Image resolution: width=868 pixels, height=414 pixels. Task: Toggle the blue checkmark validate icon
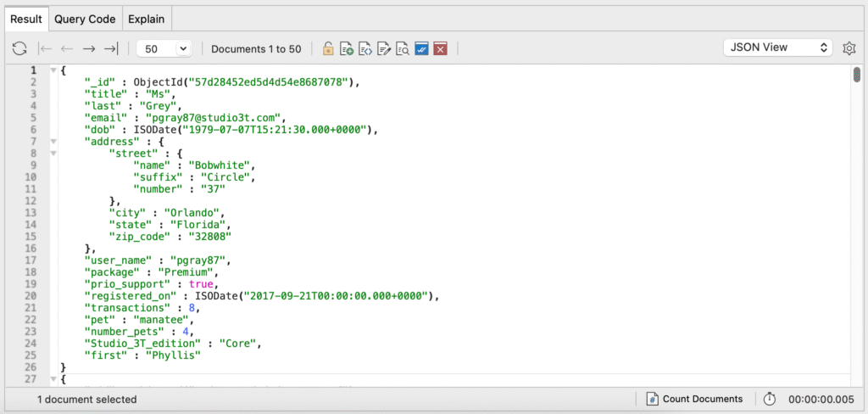[x=421, y=49]
